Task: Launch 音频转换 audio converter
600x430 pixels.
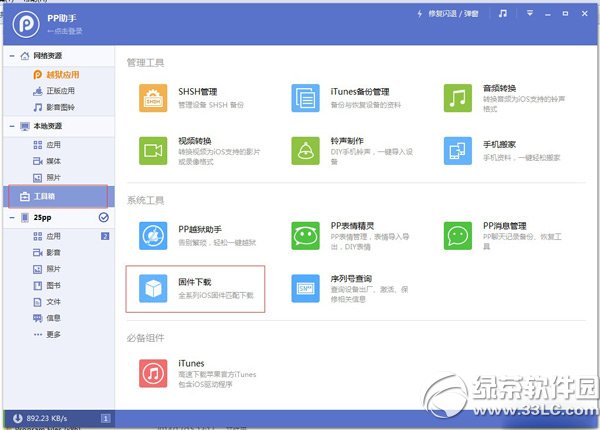Action: 458,97
